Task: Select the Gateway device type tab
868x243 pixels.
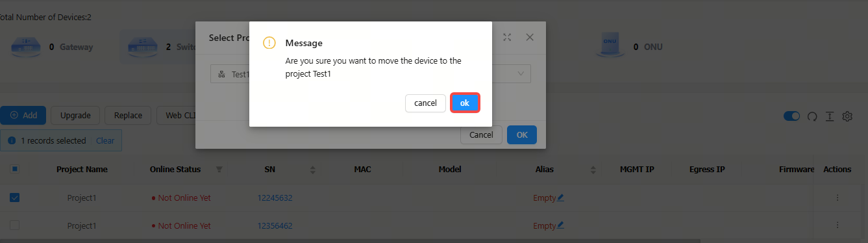Action: [x=52, y=47]
